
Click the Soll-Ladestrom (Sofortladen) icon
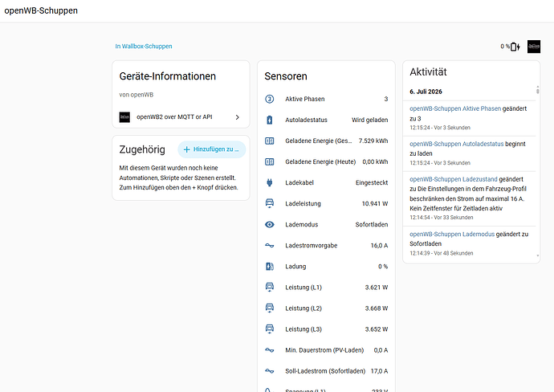269,371
